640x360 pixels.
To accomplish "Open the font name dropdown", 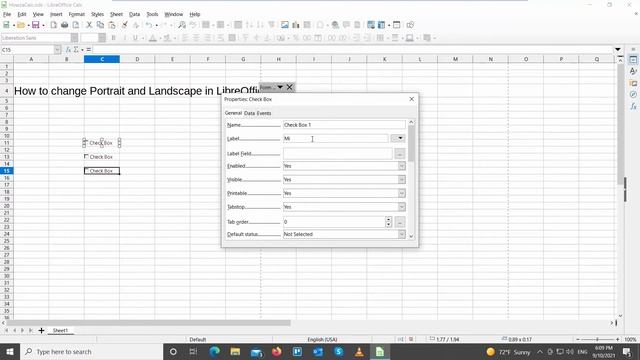I will 74,38.
